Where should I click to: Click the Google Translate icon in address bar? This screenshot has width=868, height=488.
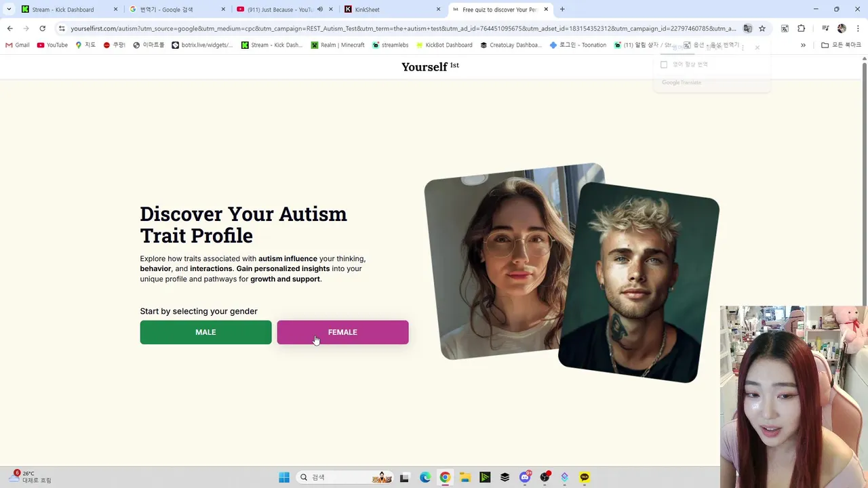point(747,28)
